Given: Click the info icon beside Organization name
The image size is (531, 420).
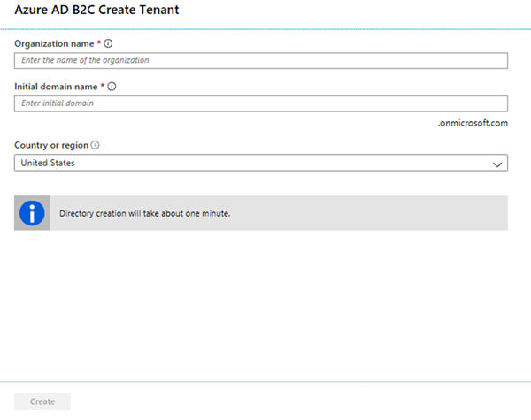Looking at the screenshot, I should (x=108, y=42).
